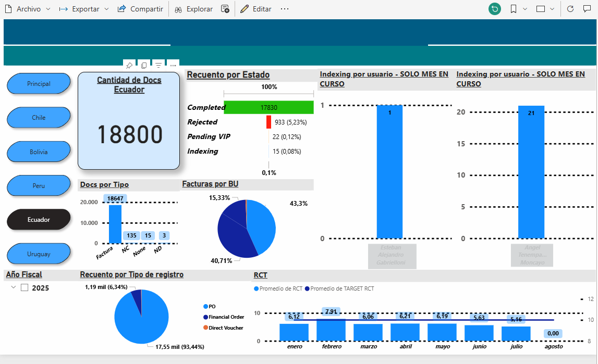Open filters for the Cantidad de Docs visual
This screenshot has width=598, height=364.
point(158,65)
